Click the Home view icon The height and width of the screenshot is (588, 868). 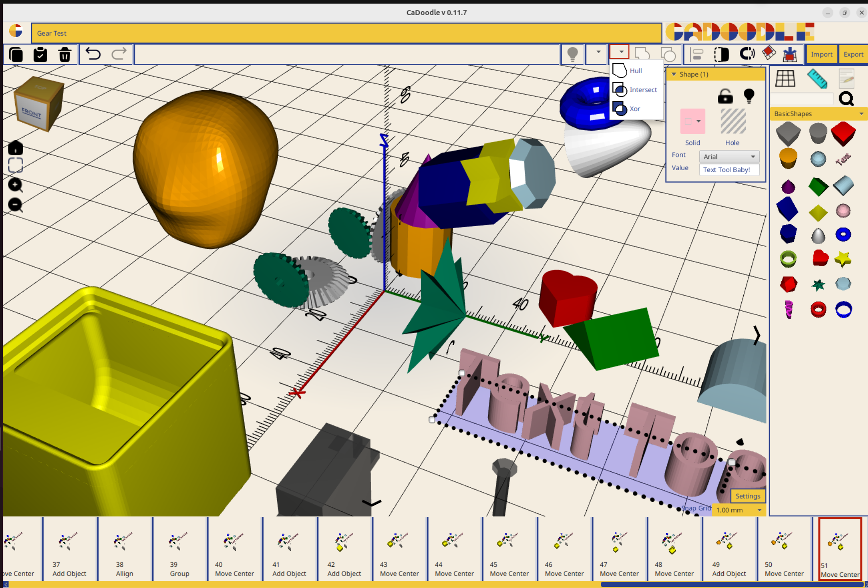15,148
